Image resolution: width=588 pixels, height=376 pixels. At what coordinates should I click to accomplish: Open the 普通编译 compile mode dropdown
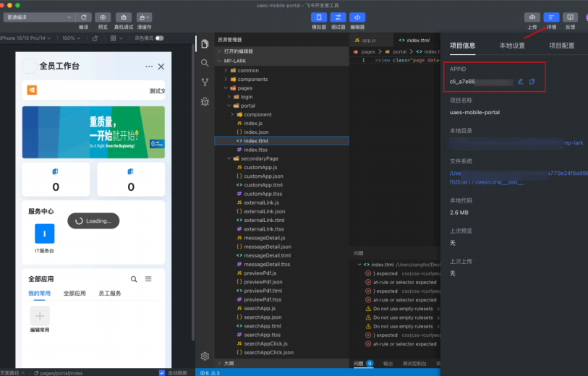coord(39,17)
